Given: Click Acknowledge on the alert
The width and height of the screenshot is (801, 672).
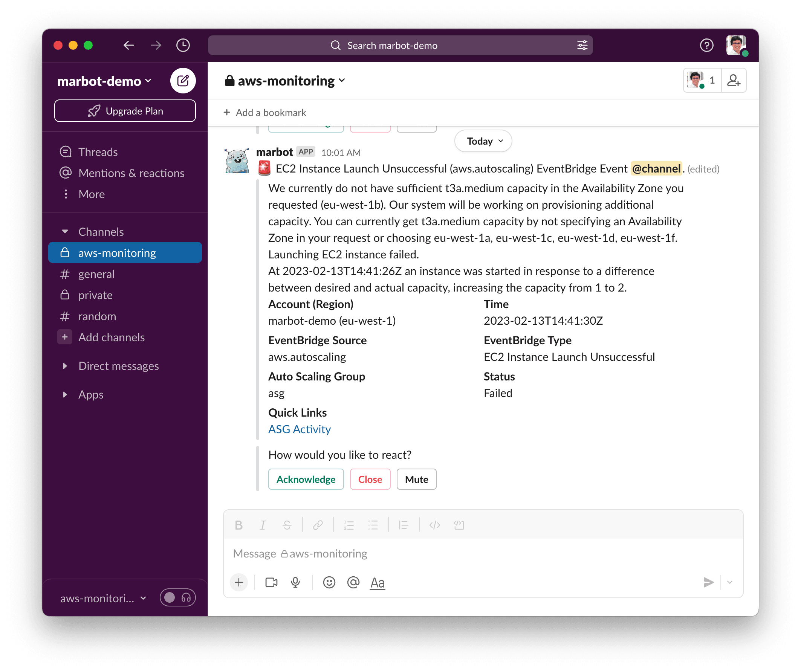Looking at the screenshot, I should click(306, 479).
